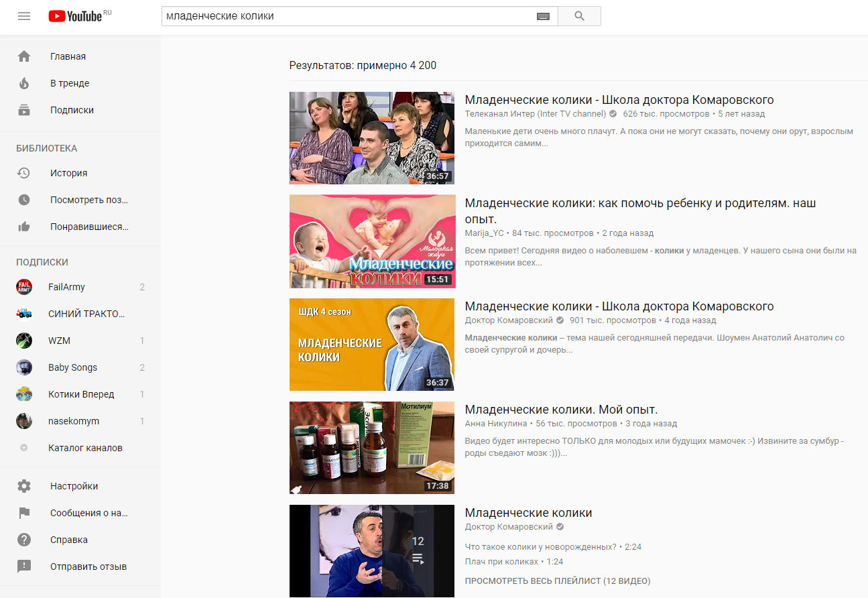This screenshot has height=598, width=868.
Task: Open the FailArmy channel avatar
Action: 24,287
